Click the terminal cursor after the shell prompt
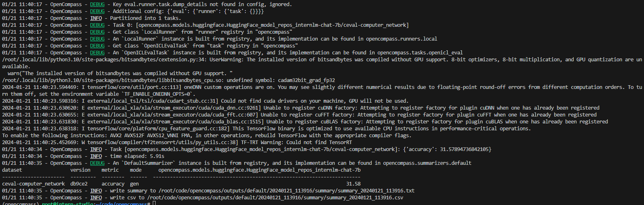Viewport: 644px width, 205px height. pyautogui.click(x=154, y=203)
